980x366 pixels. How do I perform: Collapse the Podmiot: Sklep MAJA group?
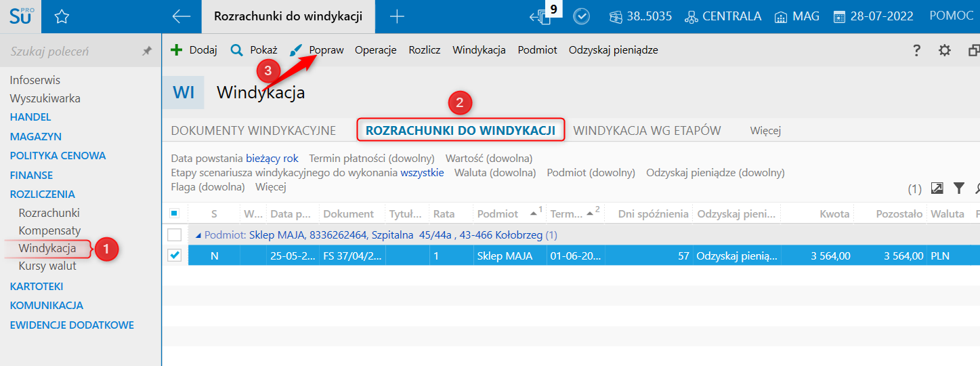tap(198, 235)
